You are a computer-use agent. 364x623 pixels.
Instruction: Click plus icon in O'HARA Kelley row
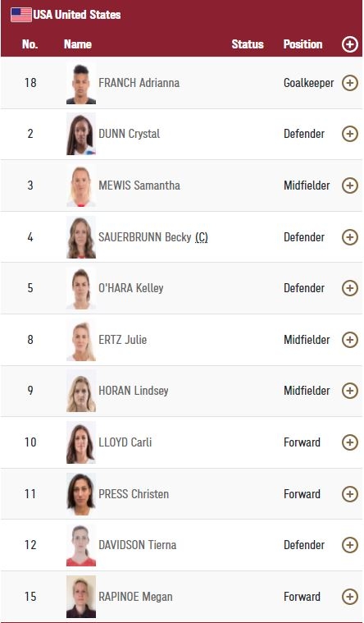pyautogui.click(x=350, y=288)
